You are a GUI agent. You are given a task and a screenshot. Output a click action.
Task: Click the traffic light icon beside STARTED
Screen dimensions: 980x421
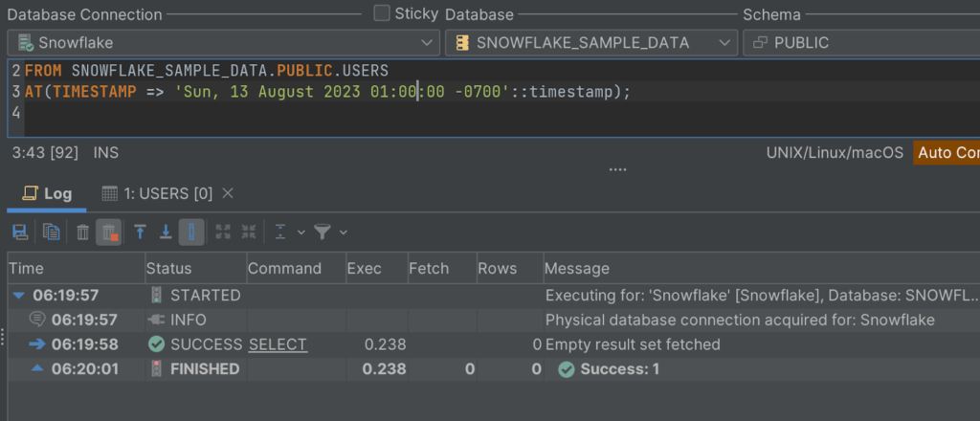[156, 296]
